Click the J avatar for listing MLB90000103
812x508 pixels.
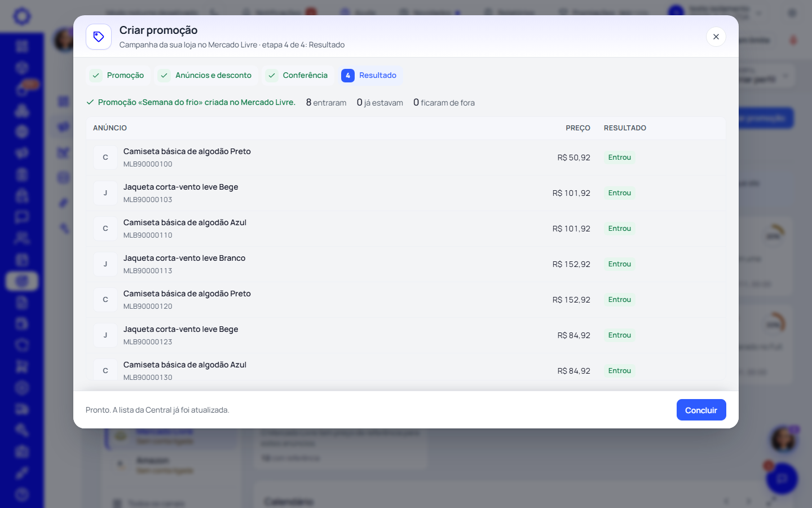[x=105, y=193]
